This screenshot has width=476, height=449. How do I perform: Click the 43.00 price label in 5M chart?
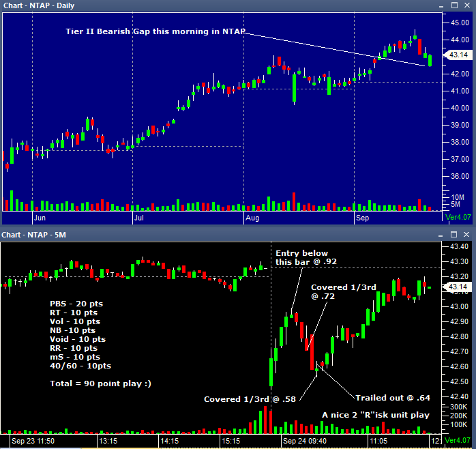click(x=460, y=306)
